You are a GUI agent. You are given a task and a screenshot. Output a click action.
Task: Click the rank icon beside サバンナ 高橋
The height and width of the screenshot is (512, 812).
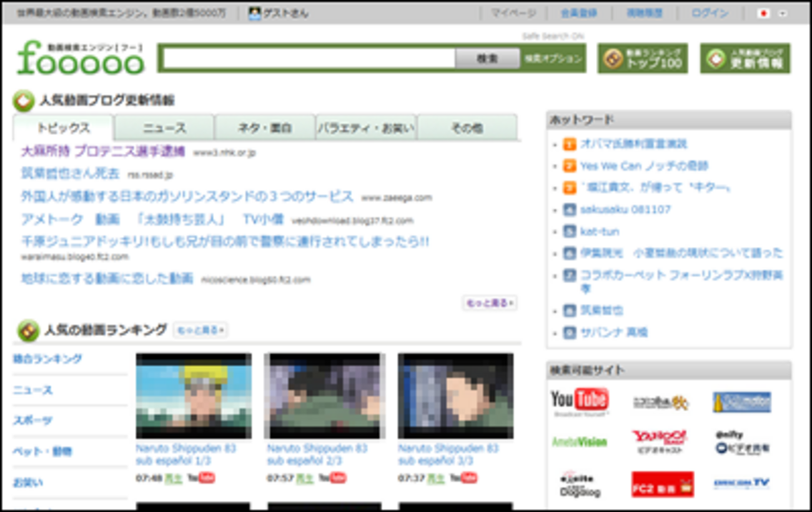[569, 333]
